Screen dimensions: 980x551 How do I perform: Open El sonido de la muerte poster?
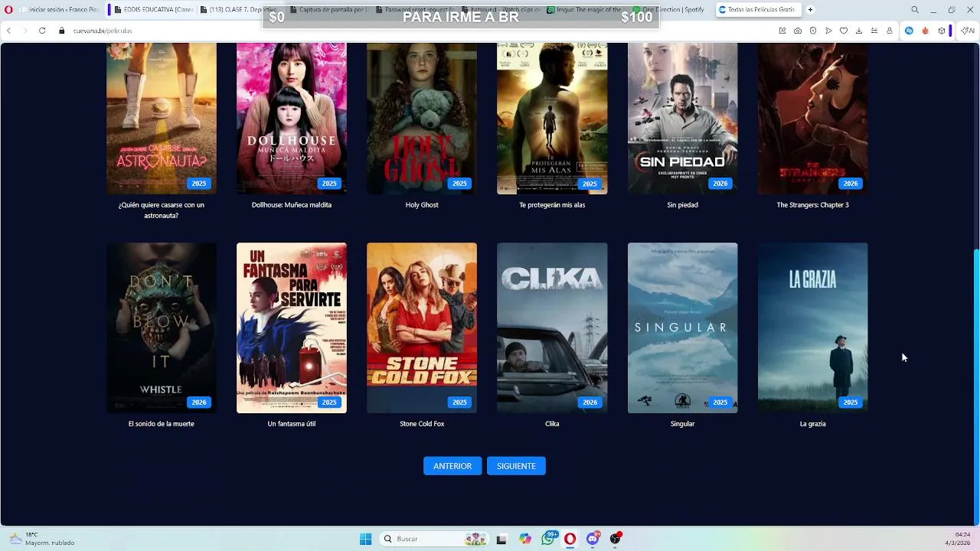click(x=162, y=328)
